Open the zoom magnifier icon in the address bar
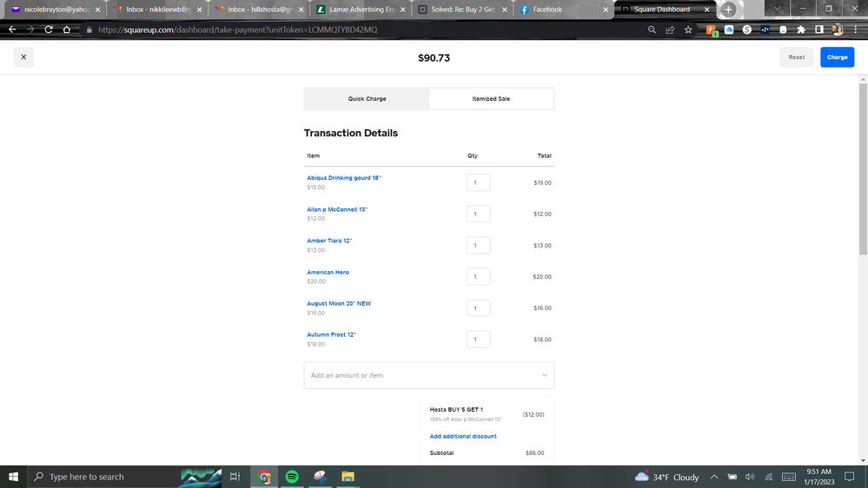This screenshot has height=488, width=868. click(652, 30)
